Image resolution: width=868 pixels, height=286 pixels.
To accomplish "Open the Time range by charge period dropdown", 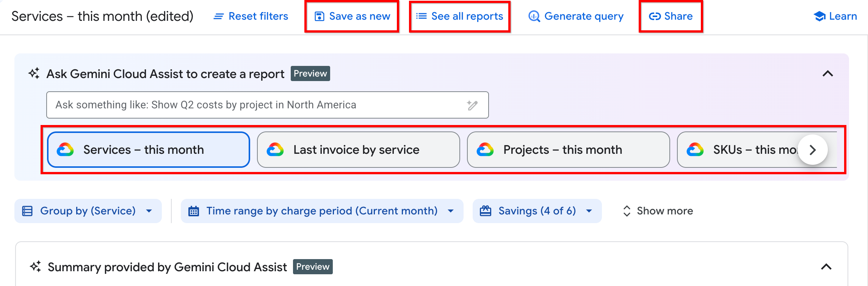I will pyautogui.click(x=322, y=211).
